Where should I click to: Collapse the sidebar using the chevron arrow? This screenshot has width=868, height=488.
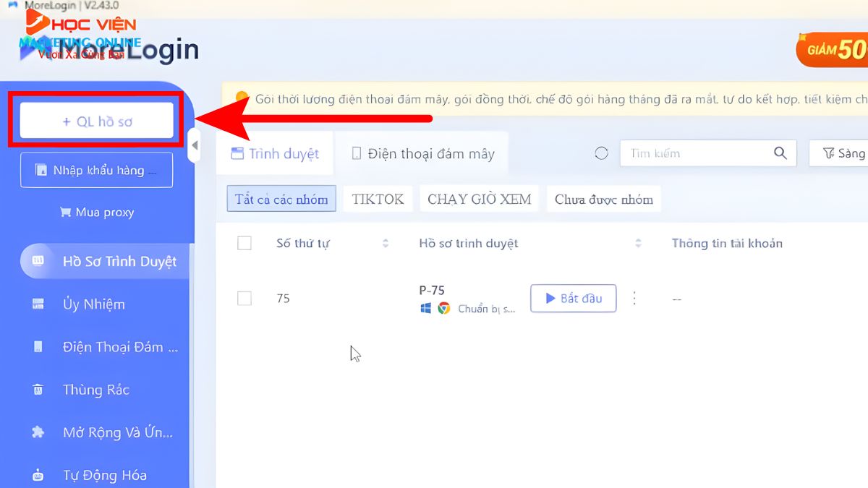point(194,145)
